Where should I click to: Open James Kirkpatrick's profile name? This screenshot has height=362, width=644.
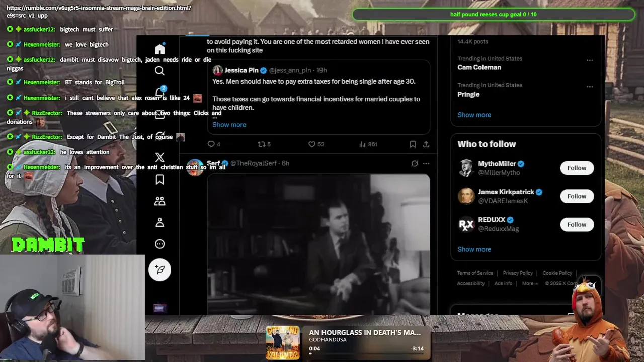pyautogui.click(x=506, y=192)
